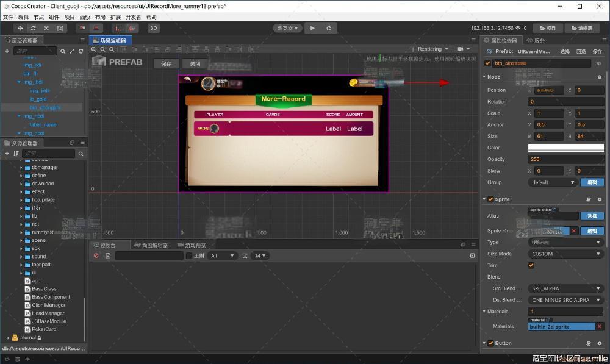Screen dimensions: 610x364
Task: Switch scene view to 3D mode
Action: coord(154,28)
